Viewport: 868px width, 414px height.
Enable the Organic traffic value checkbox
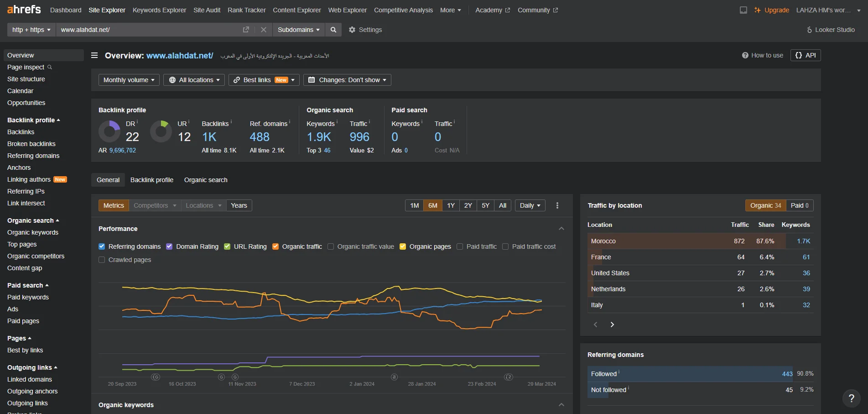[331, 246]
